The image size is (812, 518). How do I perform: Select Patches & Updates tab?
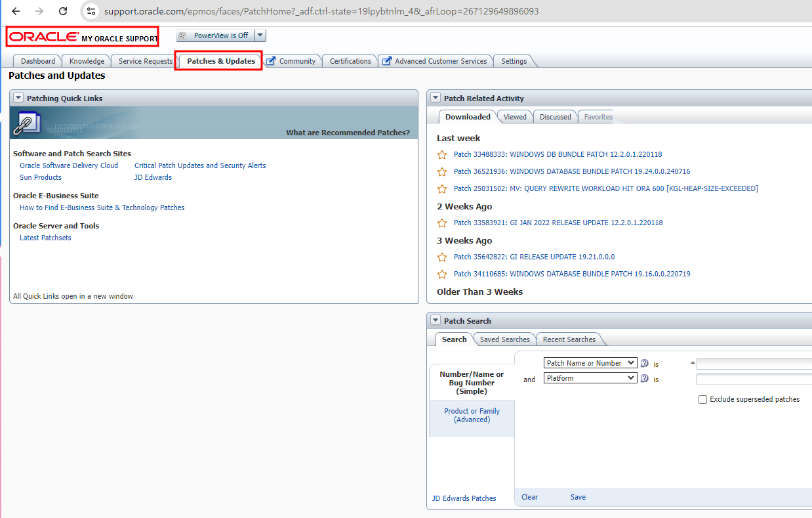click(x=221, y=61)
